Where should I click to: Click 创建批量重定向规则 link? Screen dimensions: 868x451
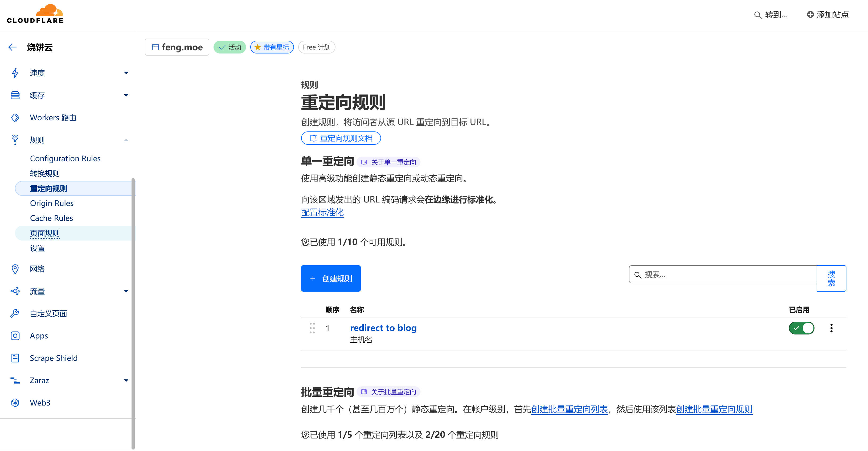pos(714,409)
